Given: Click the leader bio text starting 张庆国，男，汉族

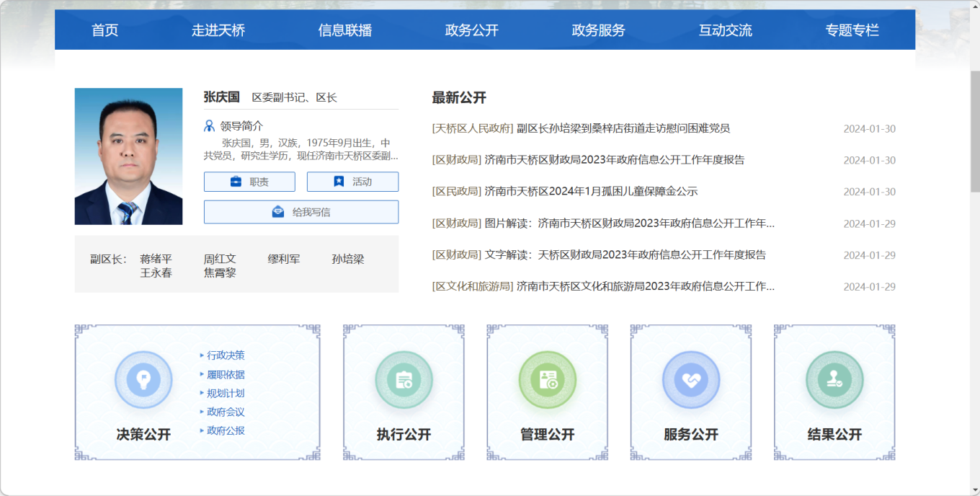Looking at the screenshot, I should (301, 149).
